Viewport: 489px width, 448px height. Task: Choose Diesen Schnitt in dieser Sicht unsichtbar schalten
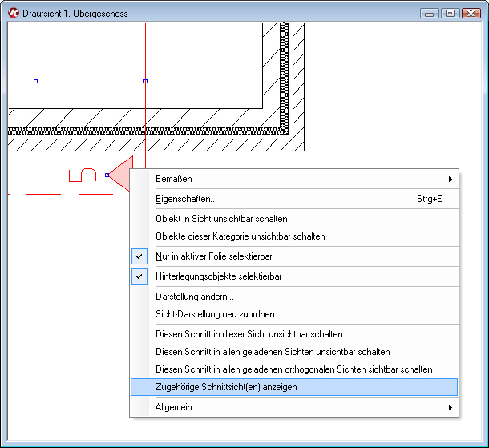(x=294, y=334)
